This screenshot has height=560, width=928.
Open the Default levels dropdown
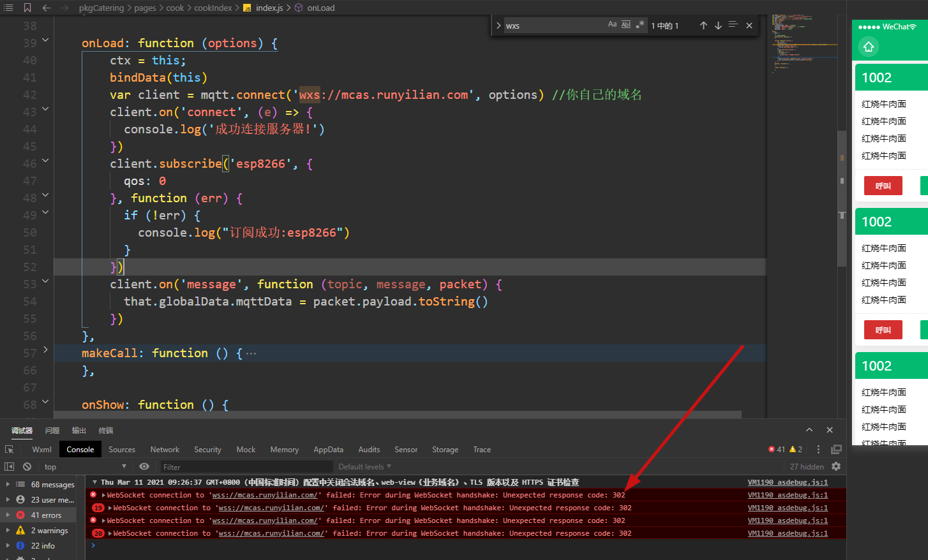coord(364,467)
